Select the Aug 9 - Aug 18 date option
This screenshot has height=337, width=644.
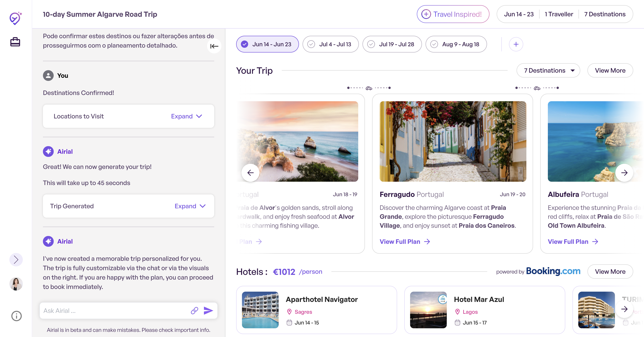click(x=456, y=44)
